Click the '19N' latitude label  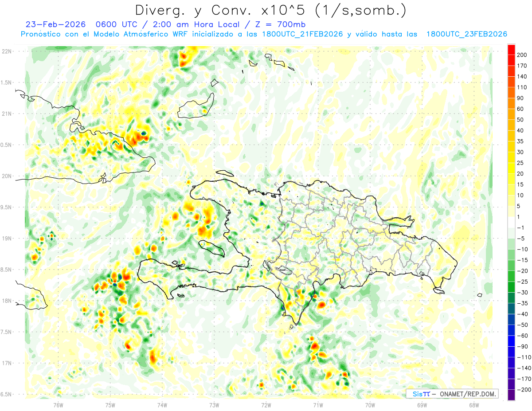pos(6,239)
